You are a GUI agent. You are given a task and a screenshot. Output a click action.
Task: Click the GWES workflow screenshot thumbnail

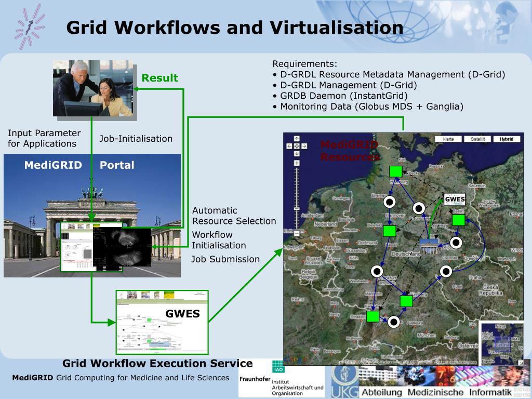click(x=162, y=322)
